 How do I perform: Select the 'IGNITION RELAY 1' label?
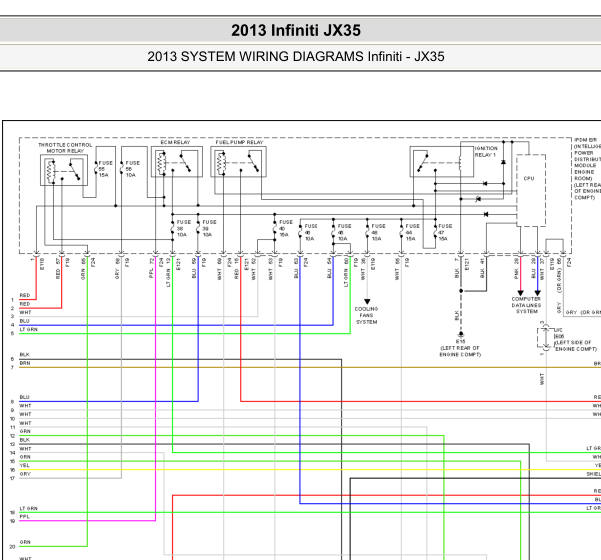[x=486, y=151]
